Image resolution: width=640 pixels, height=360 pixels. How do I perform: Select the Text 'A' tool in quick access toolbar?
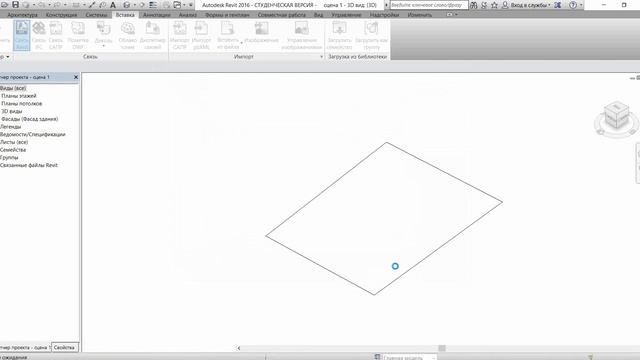pos(113,5)
